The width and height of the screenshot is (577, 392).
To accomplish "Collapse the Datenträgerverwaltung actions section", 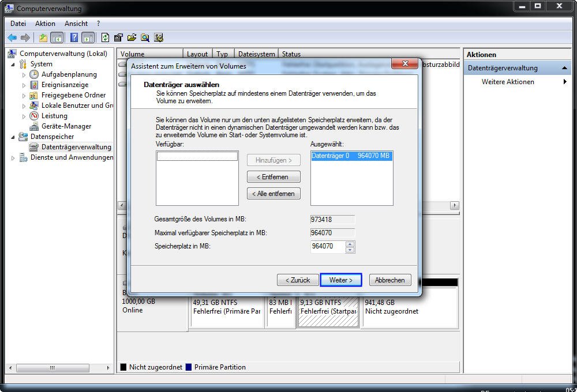I will [564, 68].
